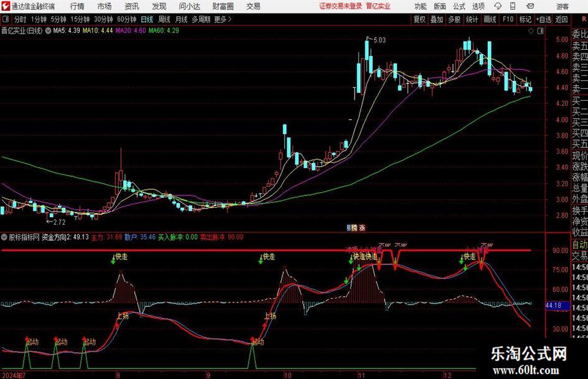The height and width of the screenshot is (379, 588).
Task: Click the 资金方向2: 49.13 indicator value
Action: [65, 237]
